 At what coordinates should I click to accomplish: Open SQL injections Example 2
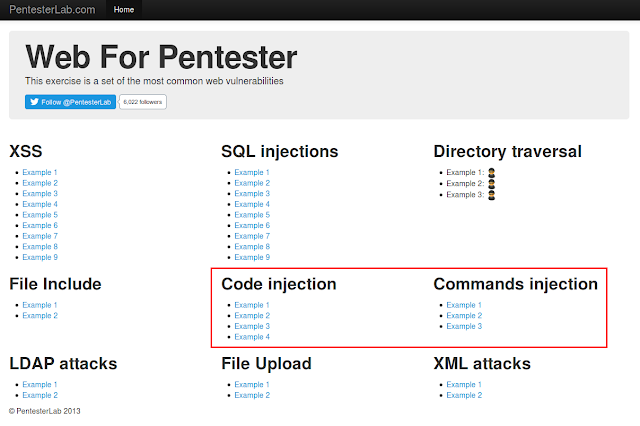pos(252,183)
